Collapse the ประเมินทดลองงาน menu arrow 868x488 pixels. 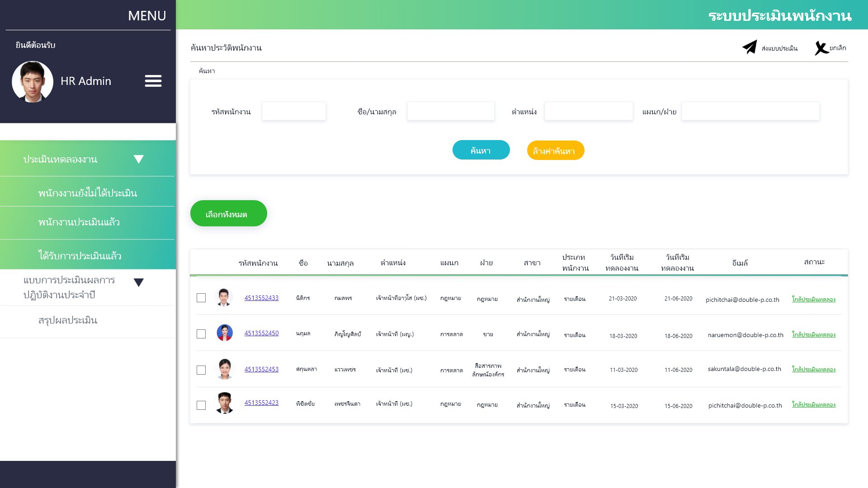(x=139, y=159)
